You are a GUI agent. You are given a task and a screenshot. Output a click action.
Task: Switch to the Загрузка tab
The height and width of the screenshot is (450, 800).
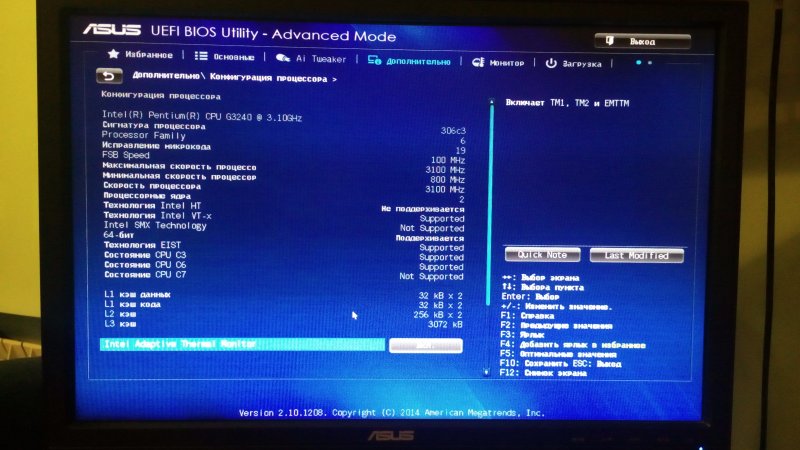pos(581,64)
